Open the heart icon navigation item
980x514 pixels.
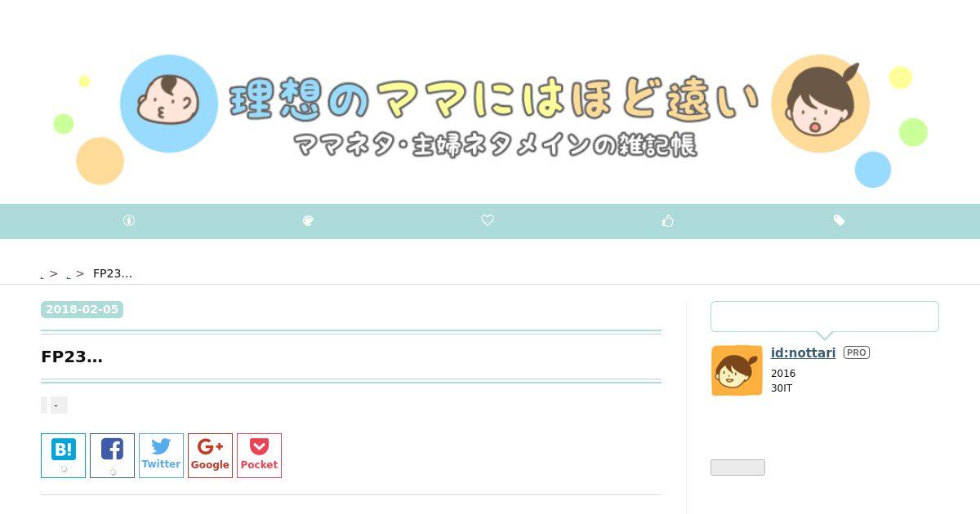point(488,220)
